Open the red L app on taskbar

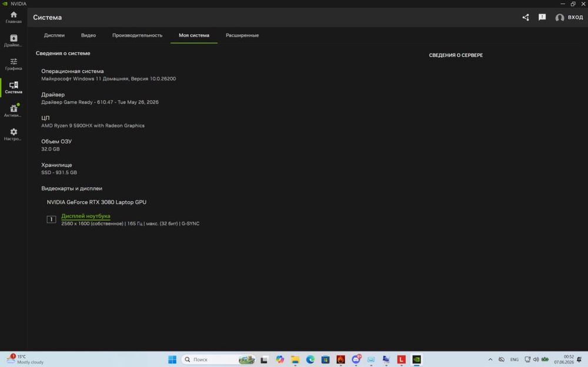pos(401,359)
